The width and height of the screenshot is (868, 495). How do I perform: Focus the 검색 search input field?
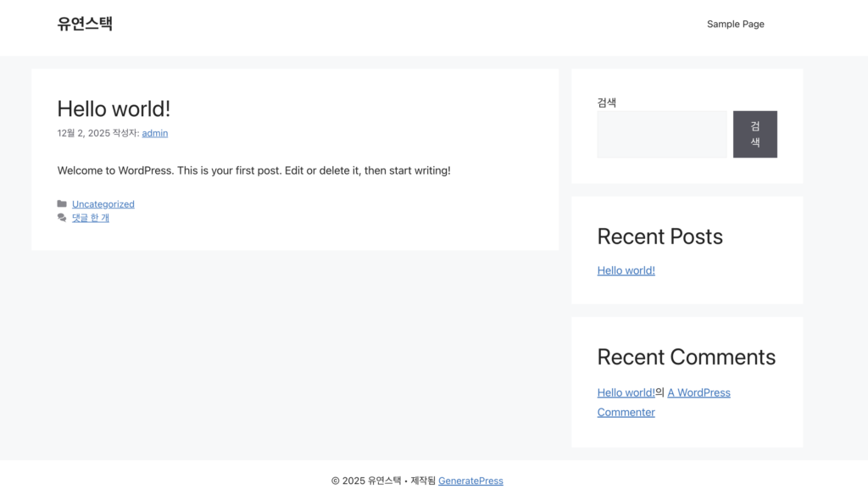661,134
